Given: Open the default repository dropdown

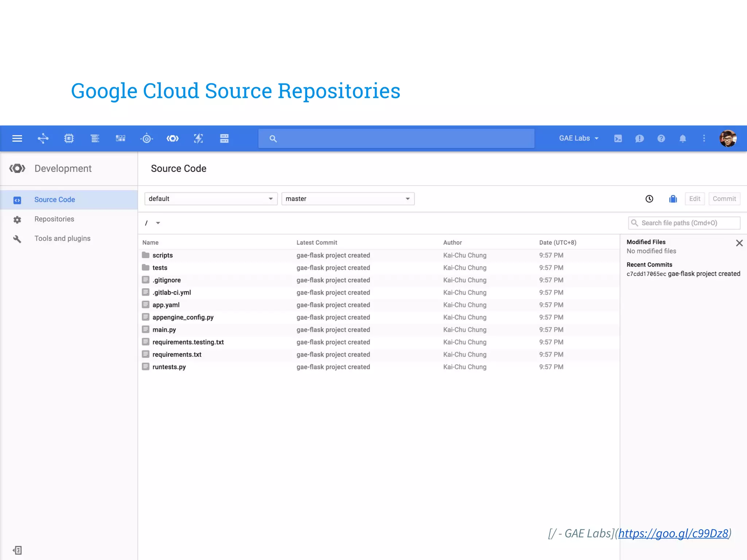Looking at the screenshot, I should (x=211, y=199).
